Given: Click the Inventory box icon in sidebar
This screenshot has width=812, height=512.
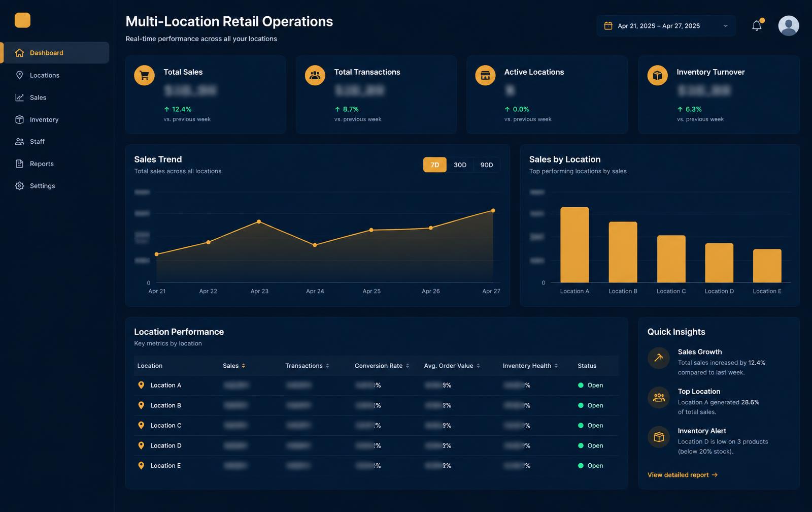Looking at the screenshot, I should 19,119.
